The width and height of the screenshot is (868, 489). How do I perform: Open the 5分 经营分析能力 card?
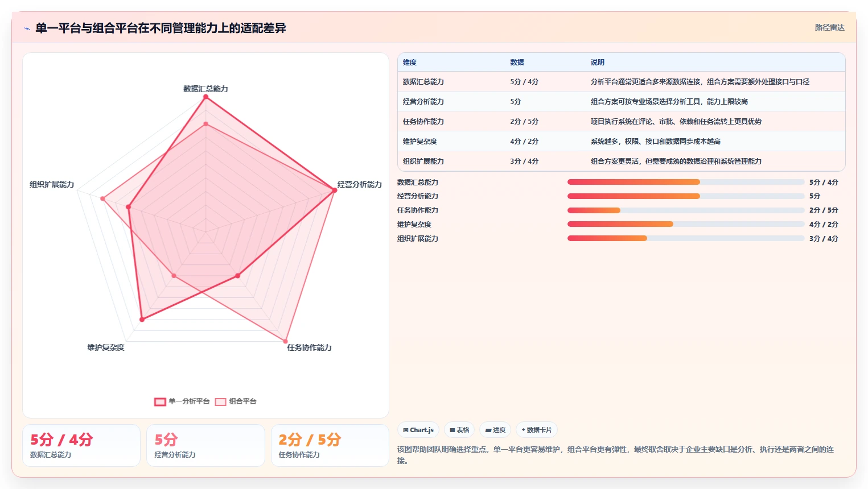205,446
